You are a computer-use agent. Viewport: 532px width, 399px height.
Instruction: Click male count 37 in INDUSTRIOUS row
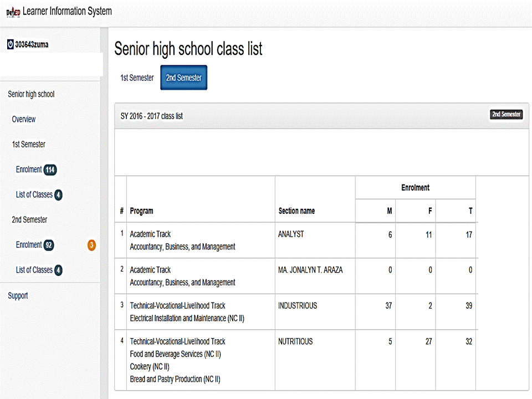pos(388,306)
